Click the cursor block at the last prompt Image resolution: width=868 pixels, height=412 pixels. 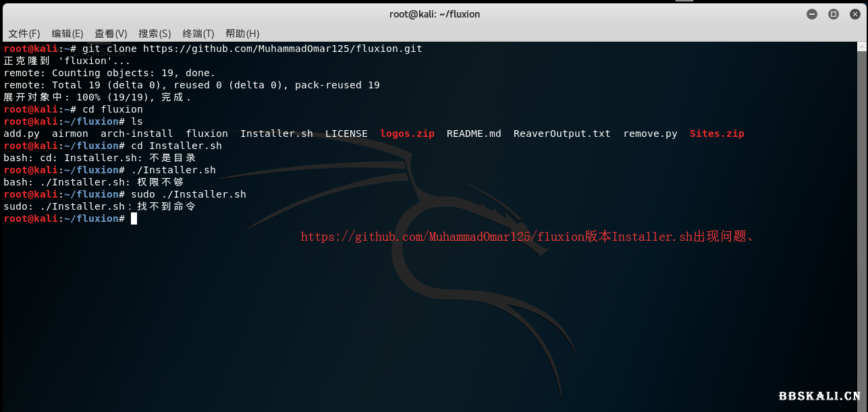click(x=134, y=218)
